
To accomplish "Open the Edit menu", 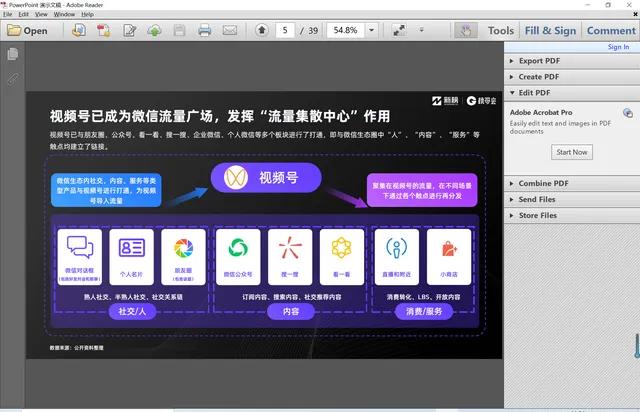I will (x=23, y=14).
